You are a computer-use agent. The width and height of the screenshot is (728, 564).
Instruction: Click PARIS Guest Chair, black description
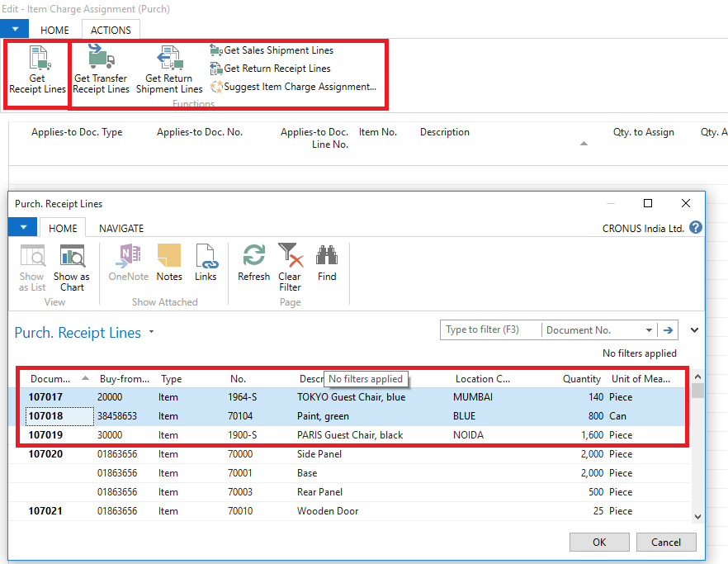(350, 435)
